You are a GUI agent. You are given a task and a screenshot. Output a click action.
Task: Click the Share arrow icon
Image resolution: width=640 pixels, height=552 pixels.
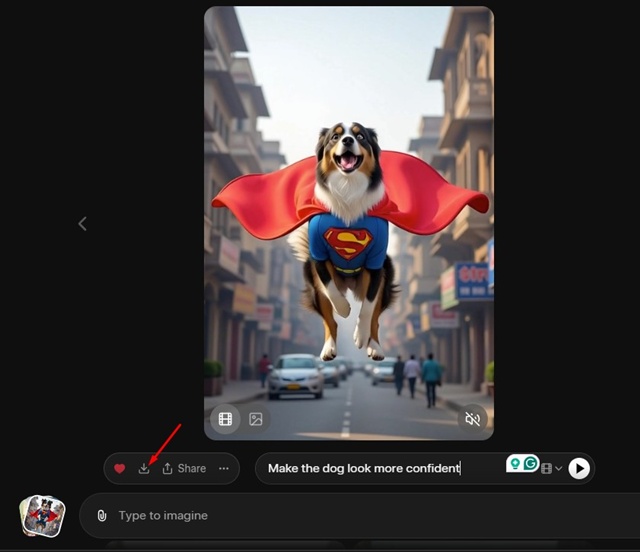tap(168, 468)
